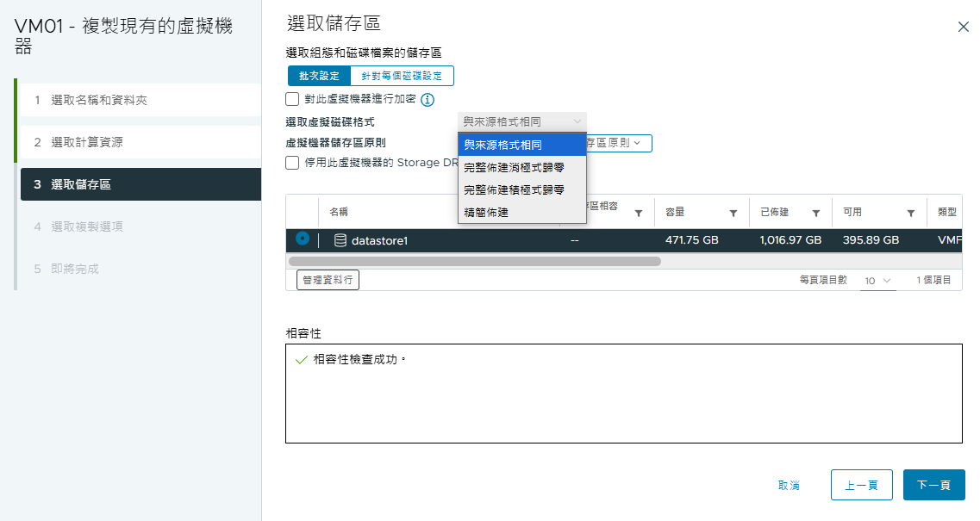Screen dimensions: 980x521
Task: Choose 完整佈建積極式歸零 option
Action: (x=521, y=190)
